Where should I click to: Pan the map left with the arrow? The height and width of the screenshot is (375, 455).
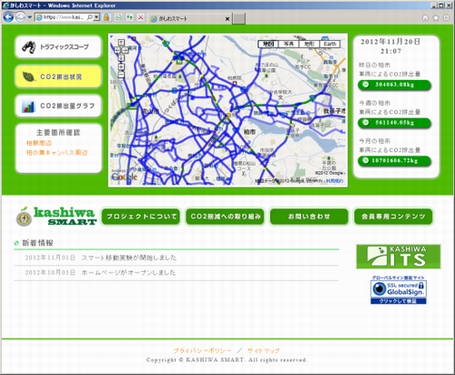point(117,50)
